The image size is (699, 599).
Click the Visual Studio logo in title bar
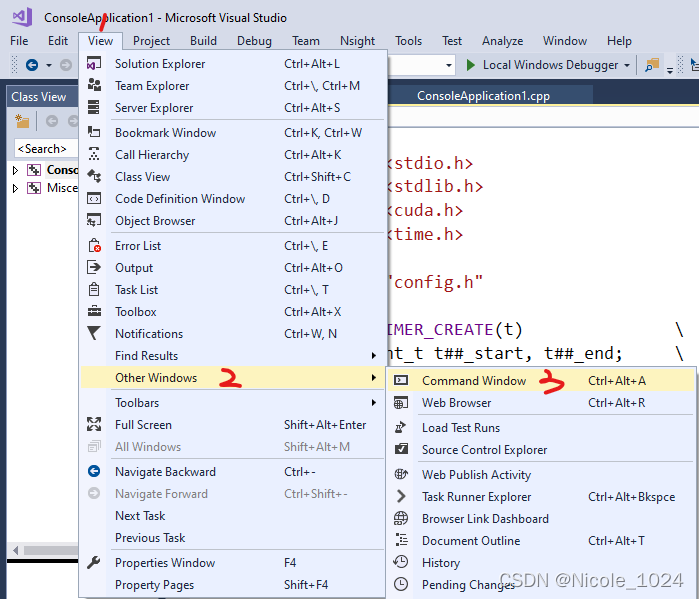click(22, 17)
